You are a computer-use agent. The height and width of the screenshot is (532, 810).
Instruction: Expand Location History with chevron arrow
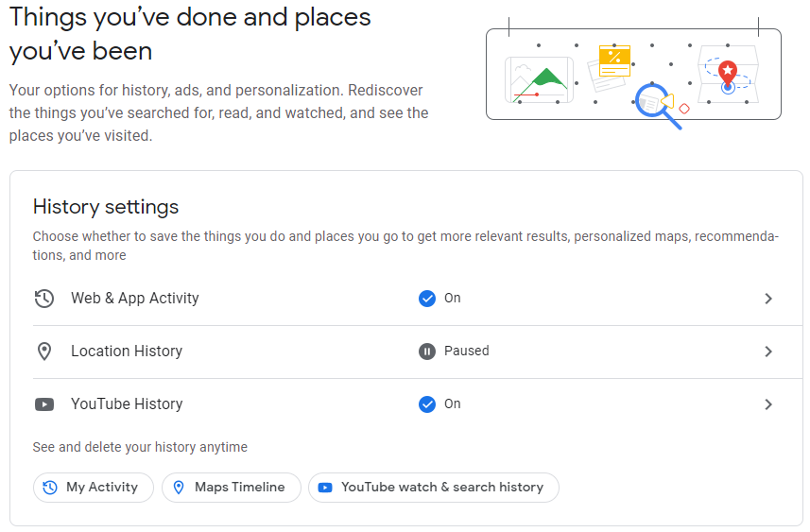(768, 352)
